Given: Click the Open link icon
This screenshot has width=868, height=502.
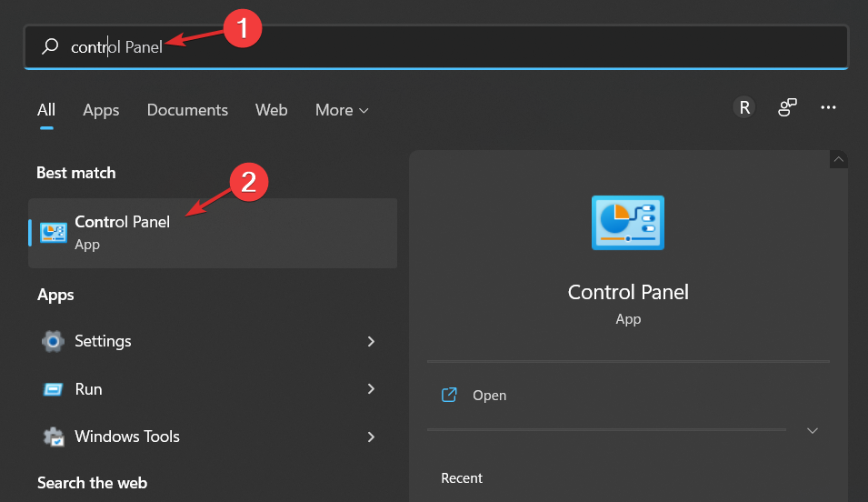Looking at the screenshot, I should pos(449,395).
